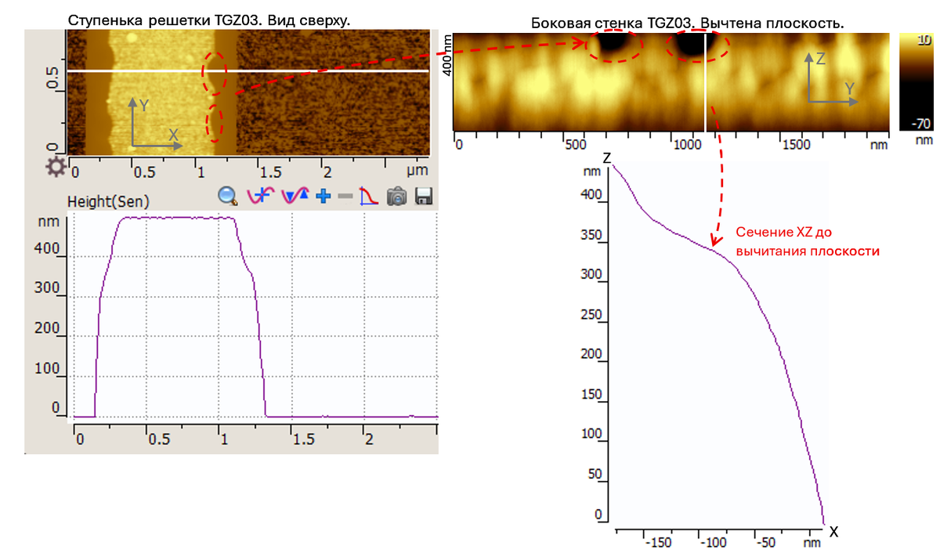Image resolution: width=940 pixels, height=560 pixels.
Task: Click the XZ cross-section curve plot
Action: click(x=717, y=345)
